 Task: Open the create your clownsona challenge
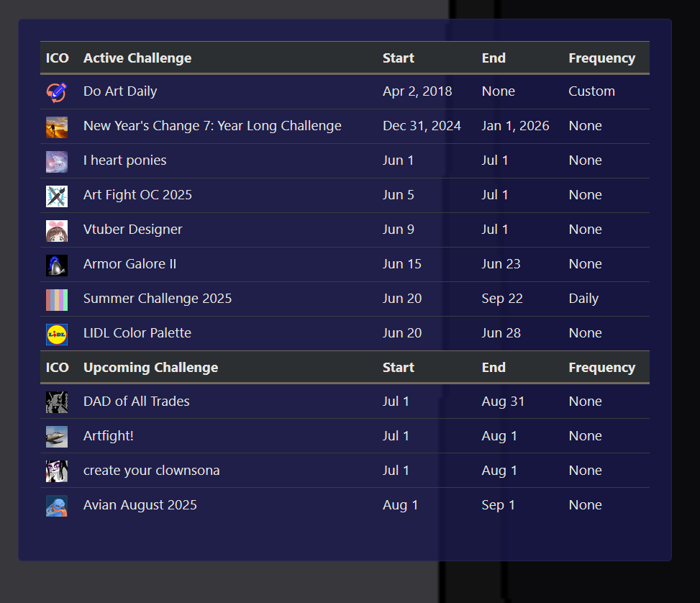(152, 471)
